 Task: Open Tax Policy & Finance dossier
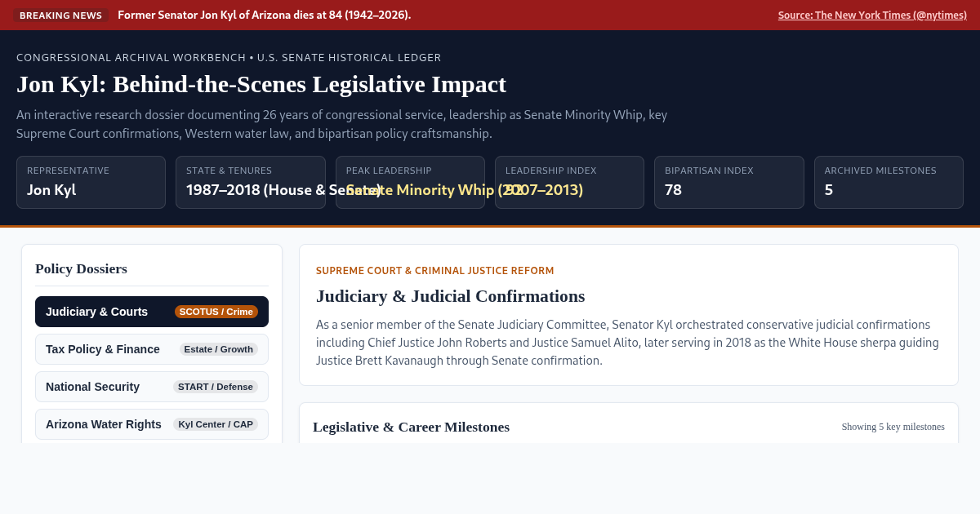tap(152, 349)
